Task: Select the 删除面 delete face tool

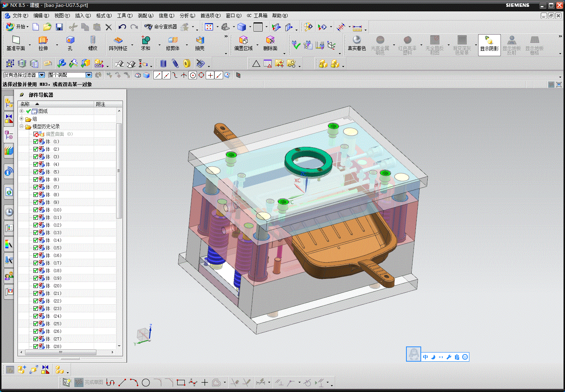Action: pos(270,44)
